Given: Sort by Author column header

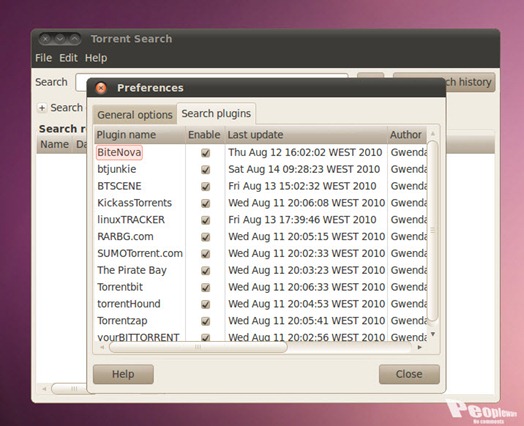Looking at the screenshot, I should [x=407, y=135].
